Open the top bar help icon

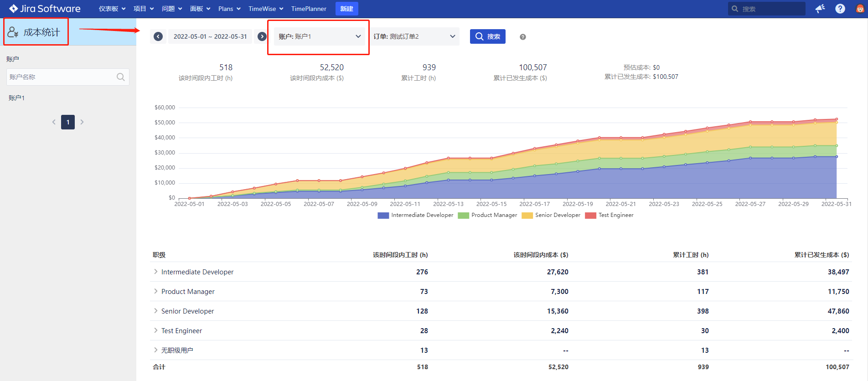pyautogui.click(x=840, y=9)
